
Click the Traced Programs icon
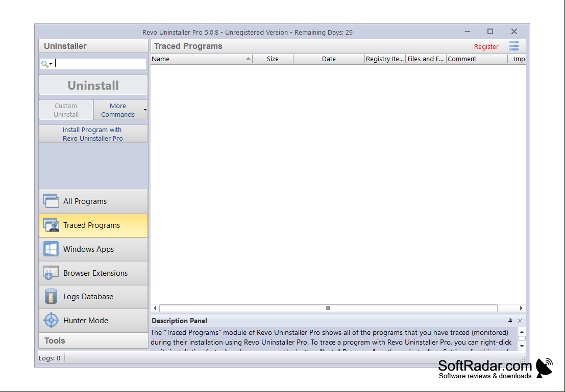click(x=51, y=225)
